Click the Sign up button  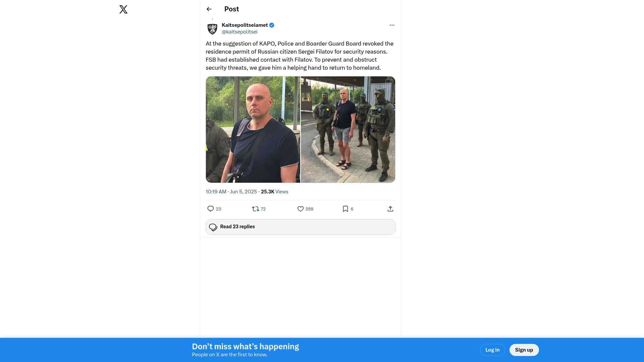tap(524, 350)
